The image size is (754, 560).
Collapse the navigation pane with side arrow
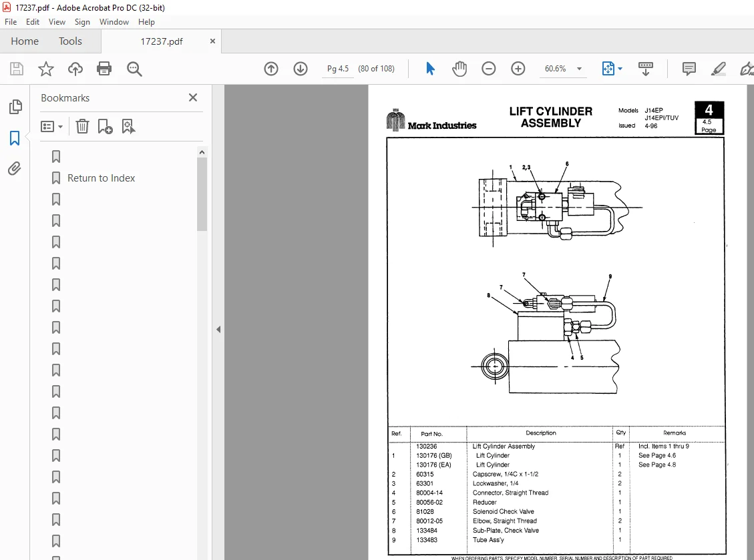(x=218, y=329)
